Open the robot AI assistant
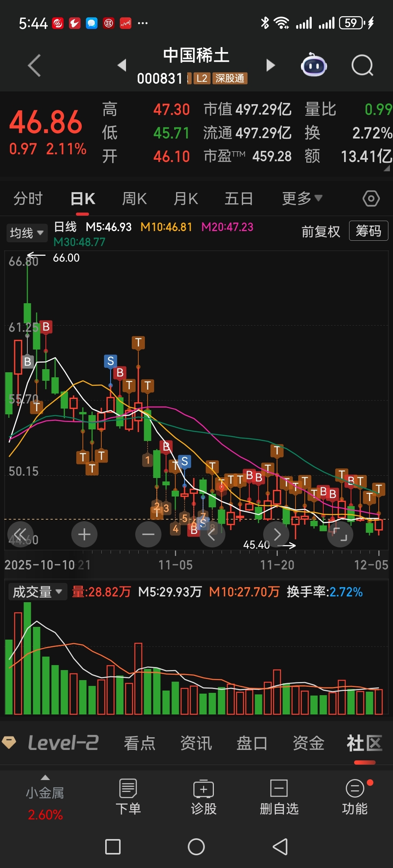This screenshot has height=868, width=393. point(314,65)
